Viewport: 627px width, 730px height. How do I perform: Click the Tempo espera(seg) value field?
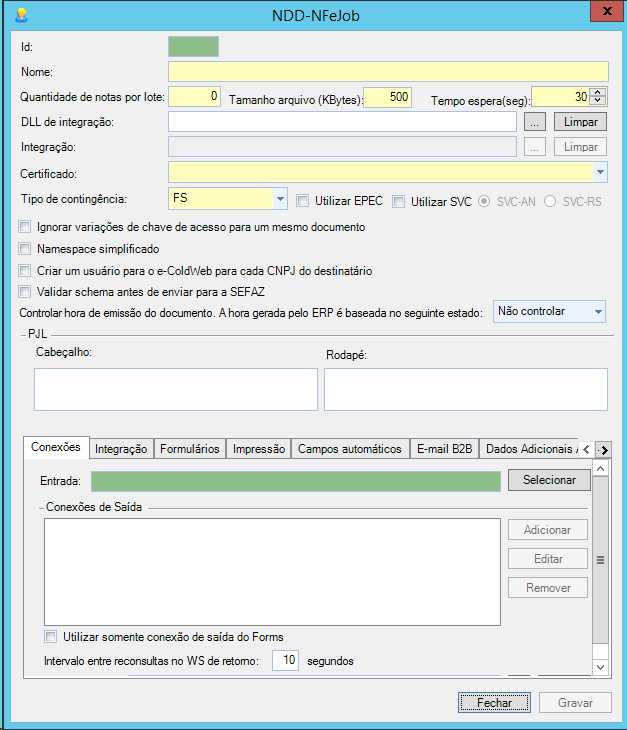pyautogui.click(x=561, y=97)
